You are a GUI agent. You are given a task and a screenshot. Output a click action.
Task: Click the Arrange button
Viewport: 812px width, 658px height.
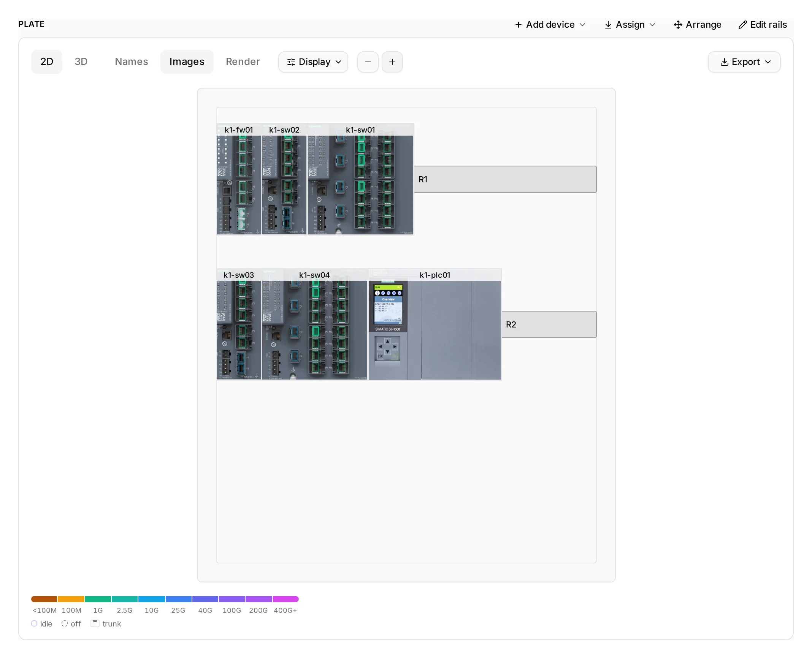pos(697,25)
